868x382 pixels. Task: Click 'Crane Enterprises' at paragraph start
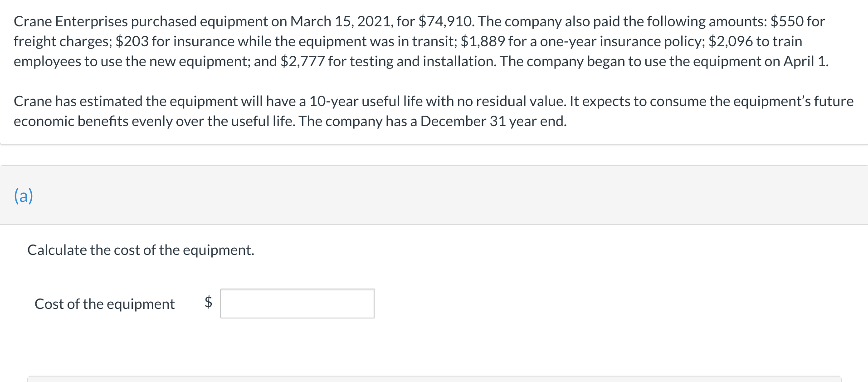pyautogui.click(x=71, y=21)
